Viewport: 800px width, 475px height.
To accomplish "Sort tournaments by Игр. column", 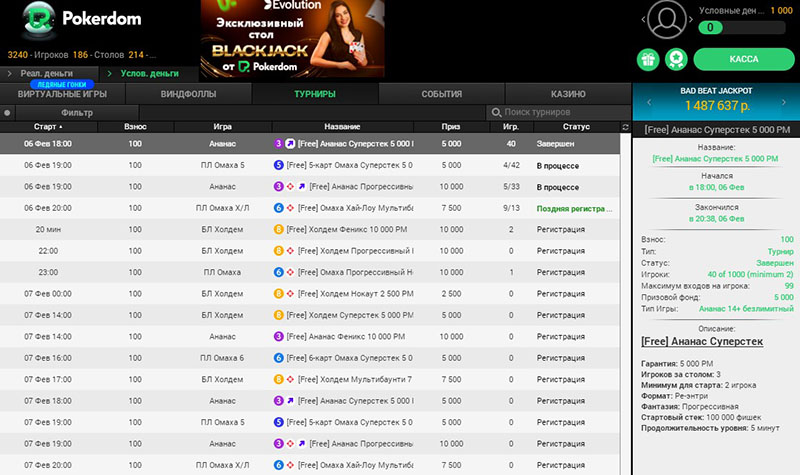I will click(x=511, y=127).
